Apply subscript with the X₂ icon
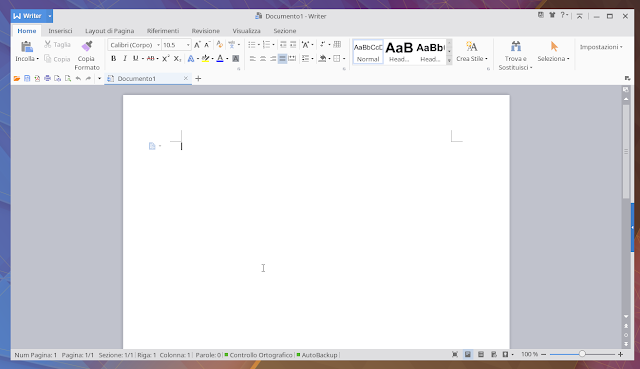Screen dimensions: 640x369 [177, 58]
